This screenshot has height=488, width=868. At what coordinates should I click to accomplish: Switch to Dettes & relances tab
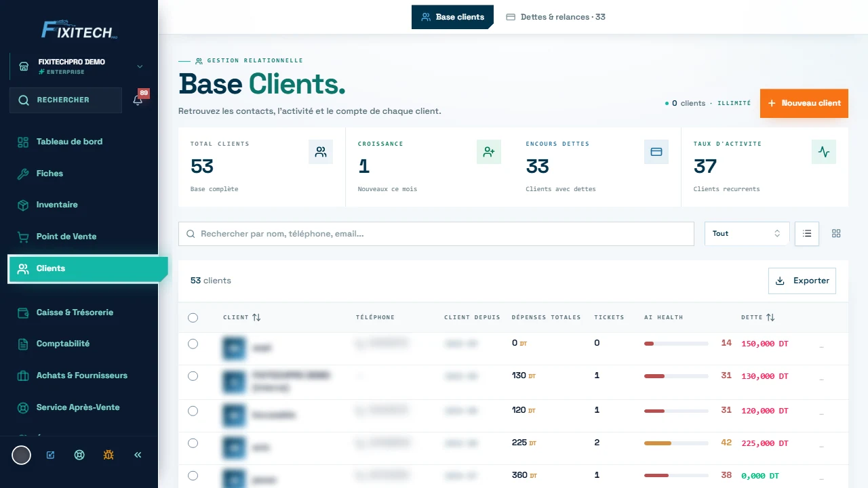pyautogui.click(x=555, y=17)
